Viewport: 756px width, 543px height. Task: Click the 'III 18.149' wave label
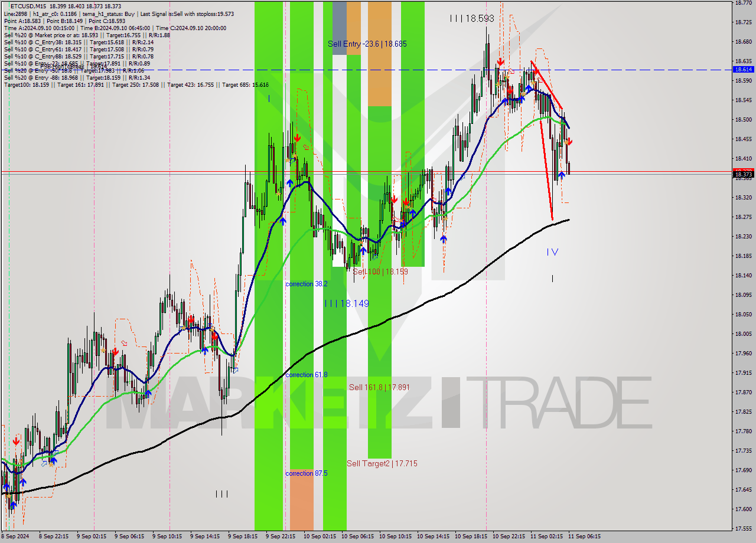coord(347,303)
